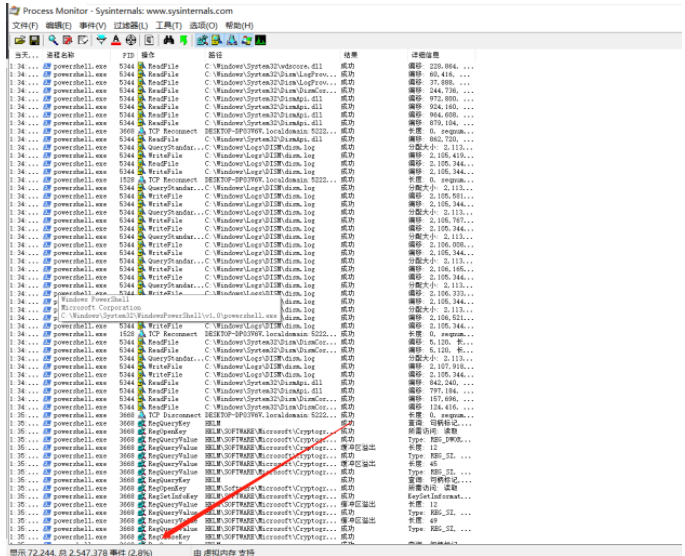Jump to object with green arrow icon
Viewport: 685px width, 556px height.
[x=183, y=40]
